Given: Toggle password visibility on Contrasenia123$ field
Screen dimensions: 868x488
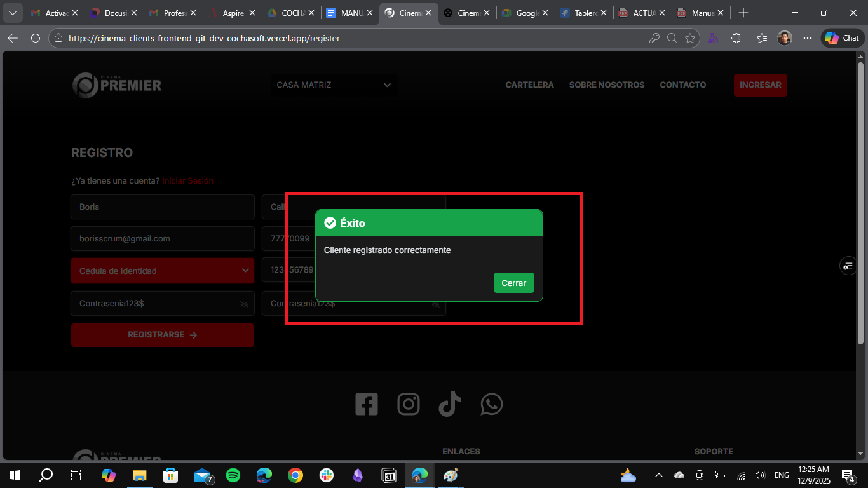Looking at the screenshot, I should 244,304.
